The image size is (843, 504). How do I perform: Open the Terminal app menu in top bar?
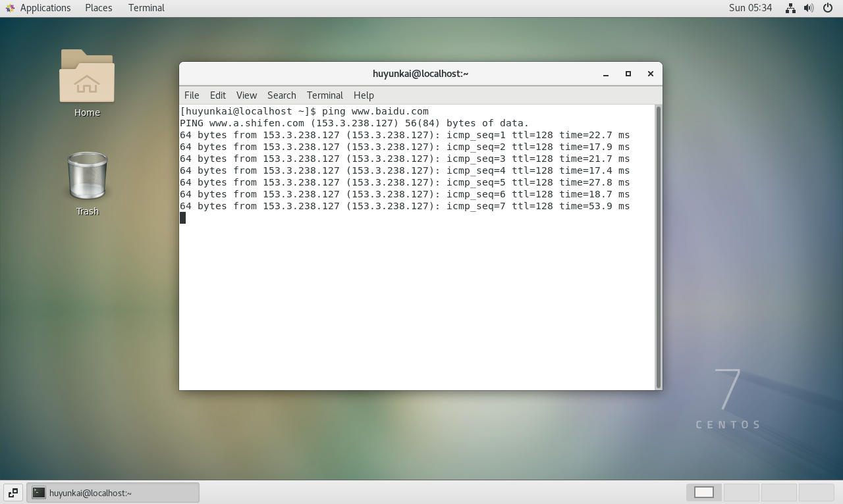[x=146, y=8]
